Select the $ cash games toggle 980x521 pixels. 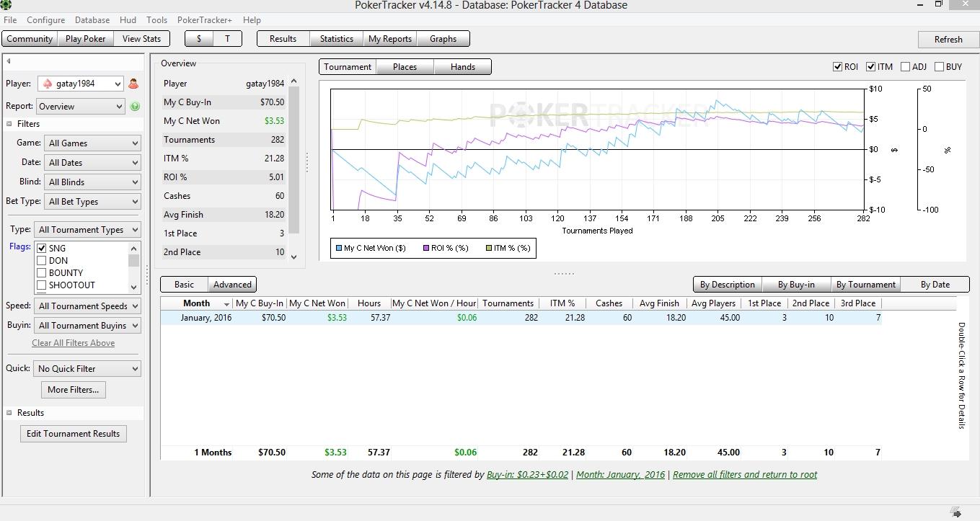click(x=199, y=39)
